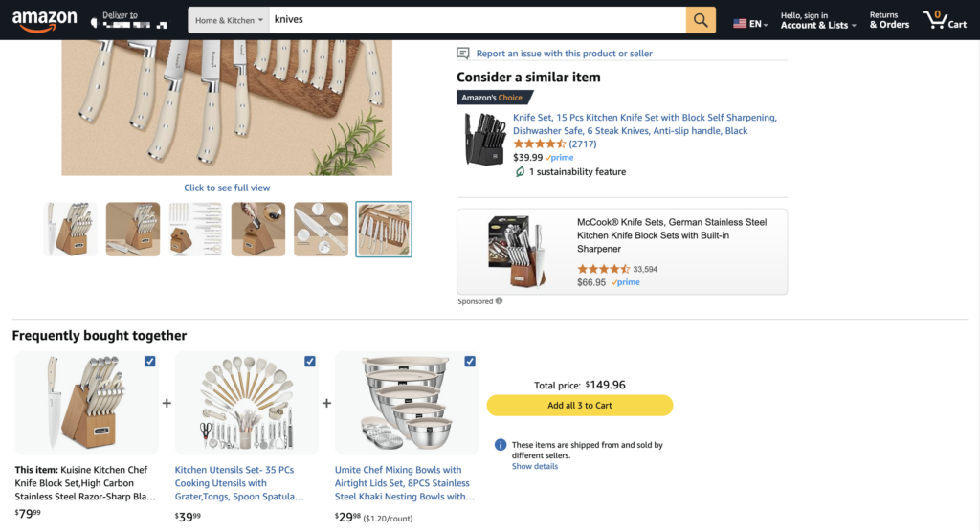
Task: Select the first knife block thumbnail
Action: coord(70,230)
